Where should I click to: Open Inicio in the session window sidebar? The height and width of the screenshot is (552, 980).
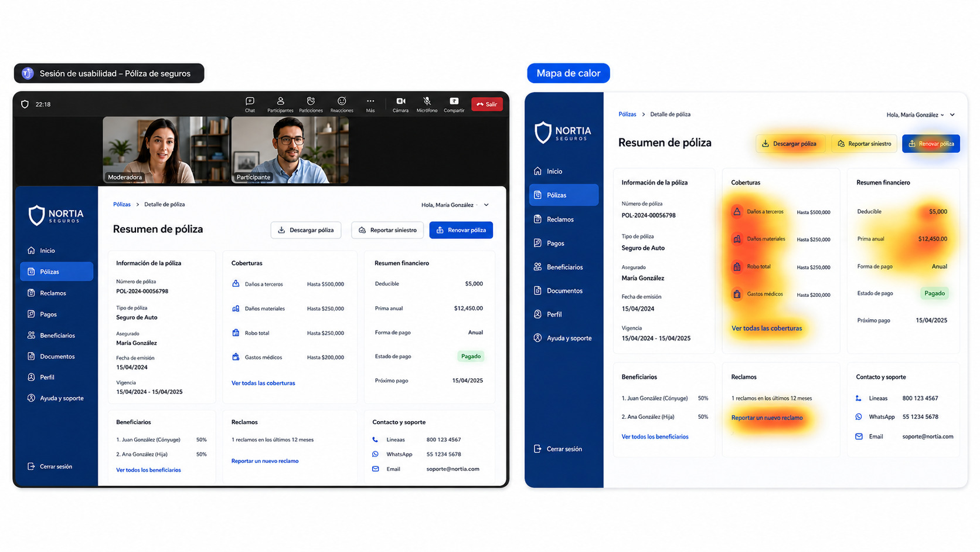click(56, 250)
